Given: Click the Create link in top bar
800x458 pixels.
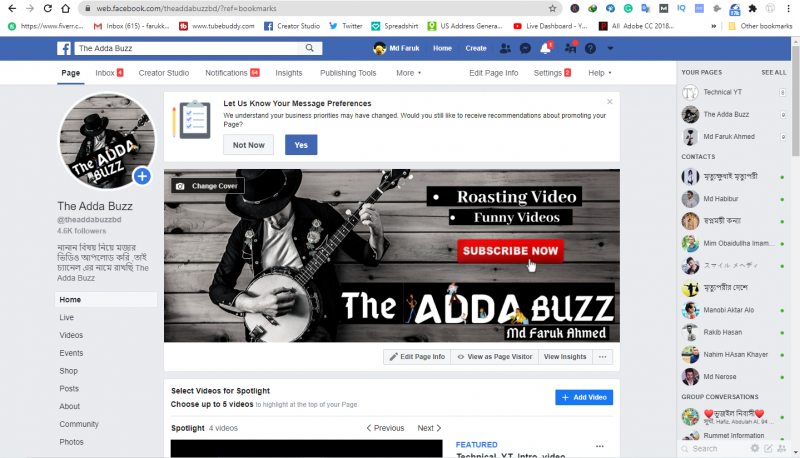Looking at the screenshot, I should click(476, 48).
